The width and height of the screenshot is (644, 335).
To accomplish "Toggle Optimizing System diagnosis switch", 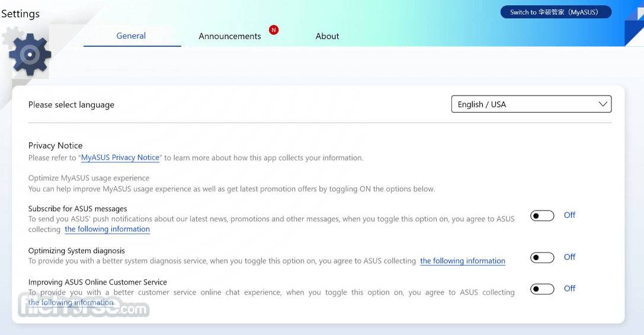I will [x=542, y=257].
